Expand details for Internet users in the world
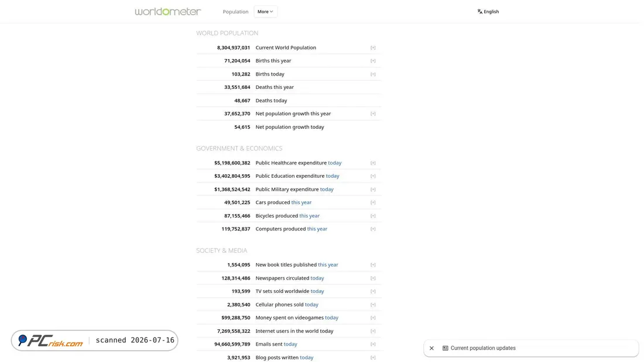Image resolution: width=644 pixels, height=362 pixels. click(373, 331)
